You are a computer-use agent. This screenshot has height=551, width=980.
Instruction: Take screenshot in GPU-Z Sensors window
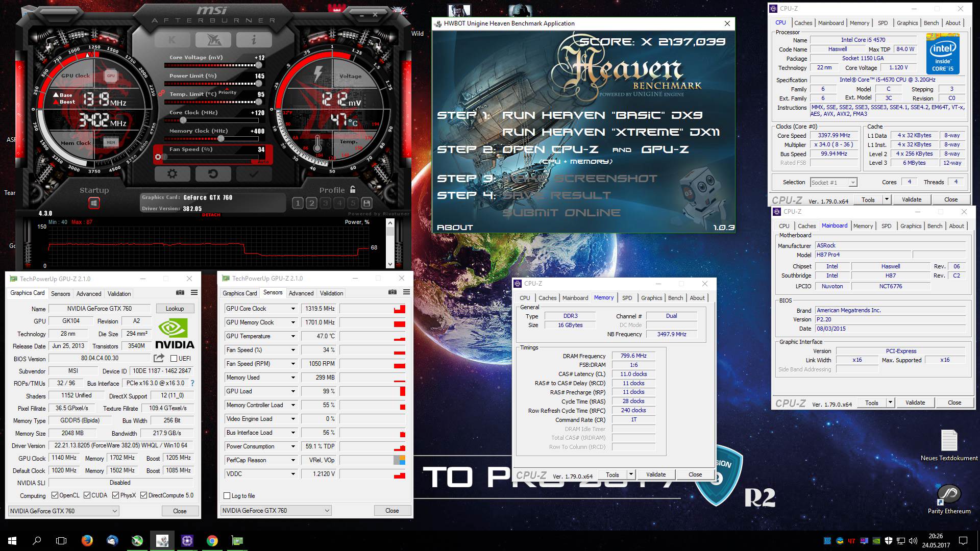pyautogui.click(x=393, y=292)
